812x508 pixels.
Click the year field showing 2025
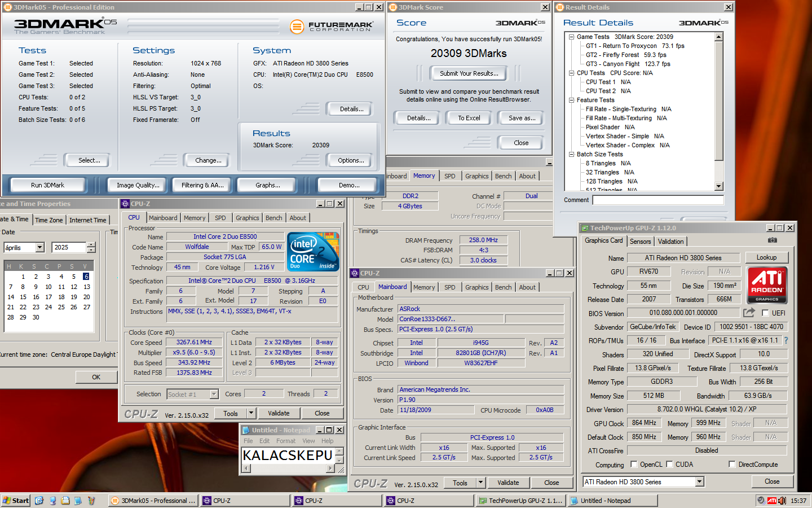pos(69,247)
